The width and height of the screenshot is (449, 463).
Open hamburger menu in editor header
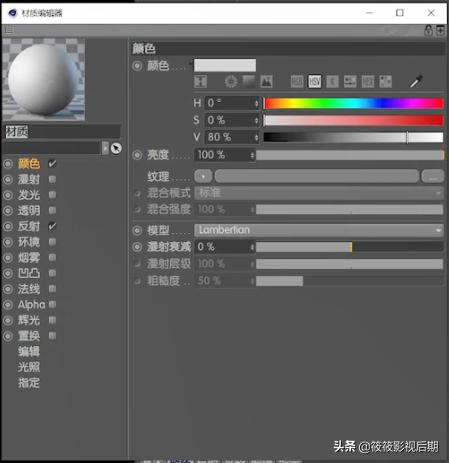click(x=9, y=30)
